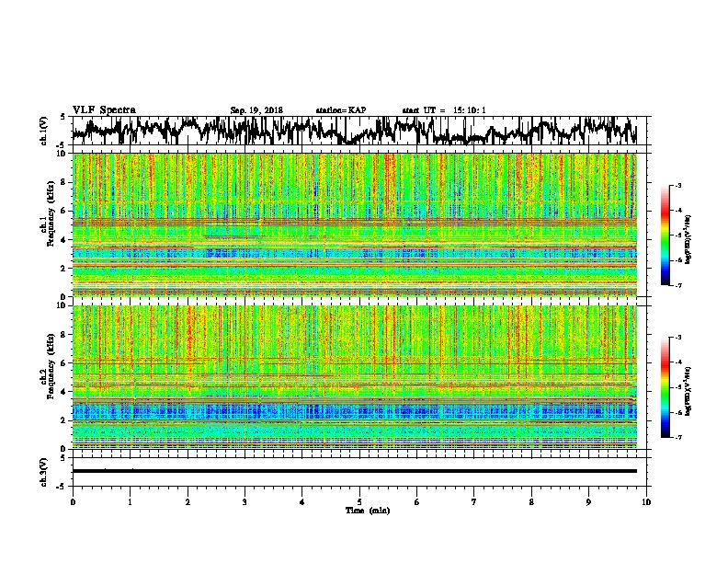Click the "-3" label on ch.2 colorbar

point(678,338)
